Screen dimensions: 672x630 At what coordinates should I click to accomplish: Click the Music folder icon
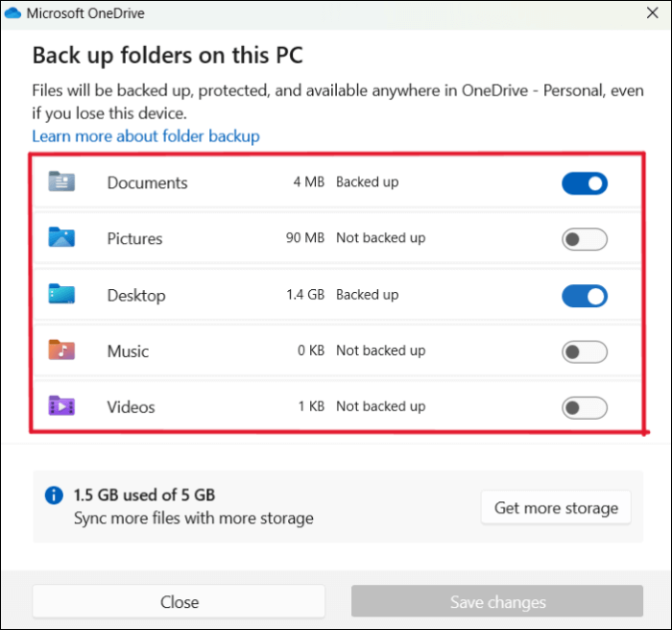(61, 351)
